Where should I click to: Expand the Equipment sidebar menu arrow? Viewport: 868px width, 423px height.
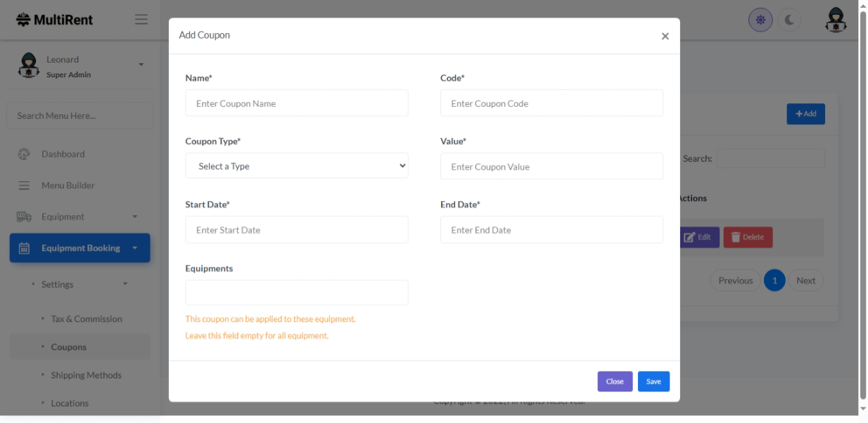tap(135, 217)
